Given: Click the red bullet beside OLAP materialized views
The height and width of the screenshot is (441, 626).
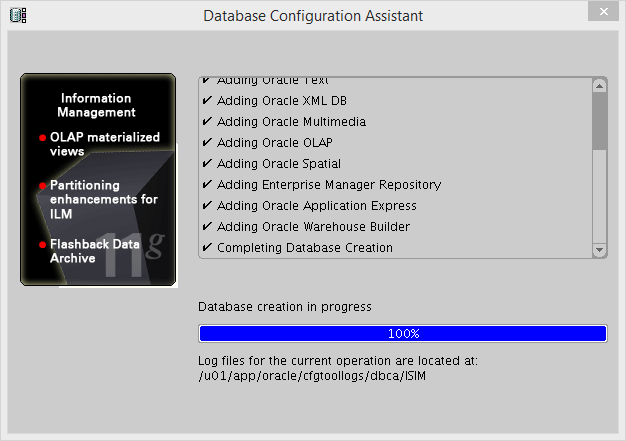Looking at the screenshot, I should point(42,138).
